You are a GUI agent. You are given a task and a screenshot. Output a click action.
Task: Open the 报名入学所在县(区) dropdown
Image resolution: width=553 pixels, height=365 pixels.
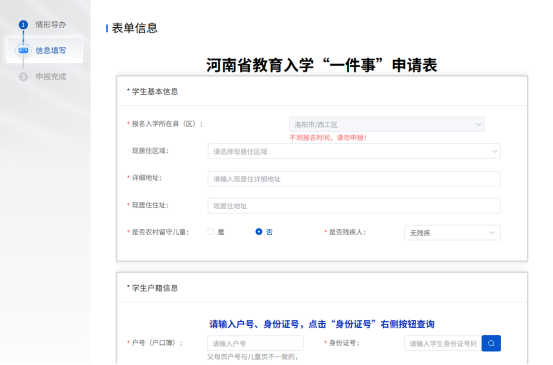coord(387,124)
